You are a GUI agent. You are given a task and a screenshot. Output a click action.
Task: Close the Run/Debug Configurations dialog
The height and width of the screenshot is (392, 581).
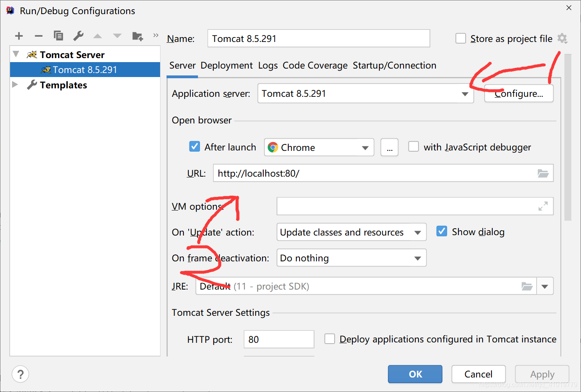[569, 8]
